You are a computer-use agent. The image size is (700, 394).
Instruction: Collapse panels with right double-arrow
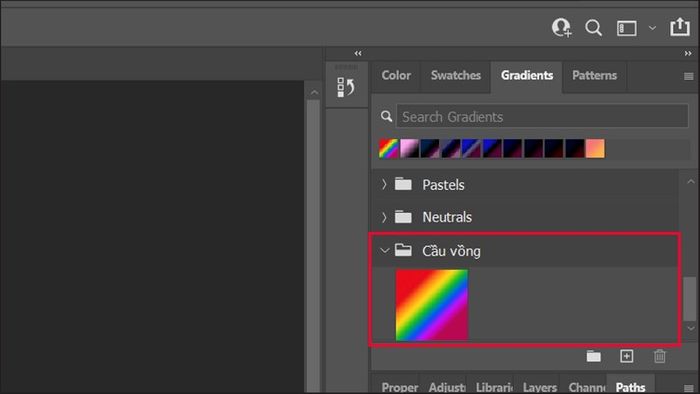[x=688, y=53]
